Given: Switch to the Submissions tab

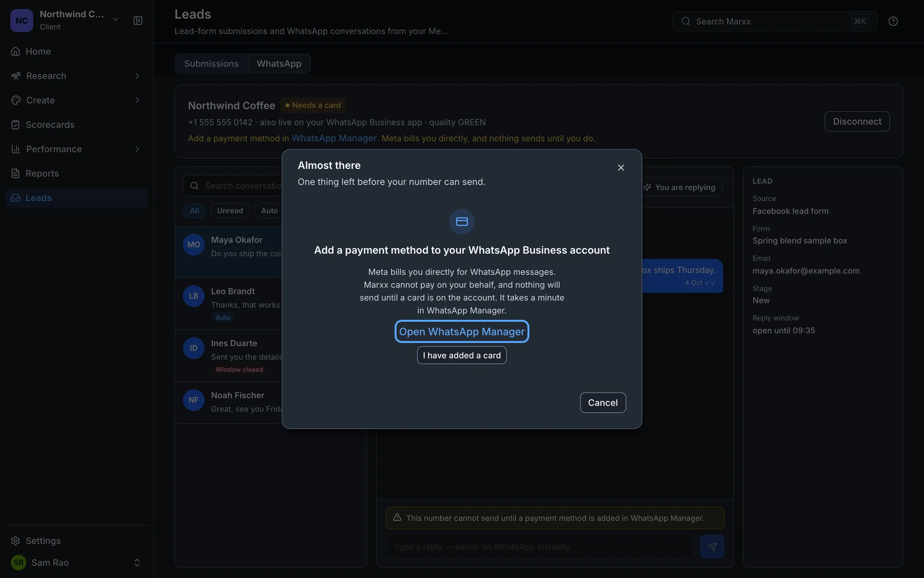Looking at the screenshot, I should (x=211, y=64).
